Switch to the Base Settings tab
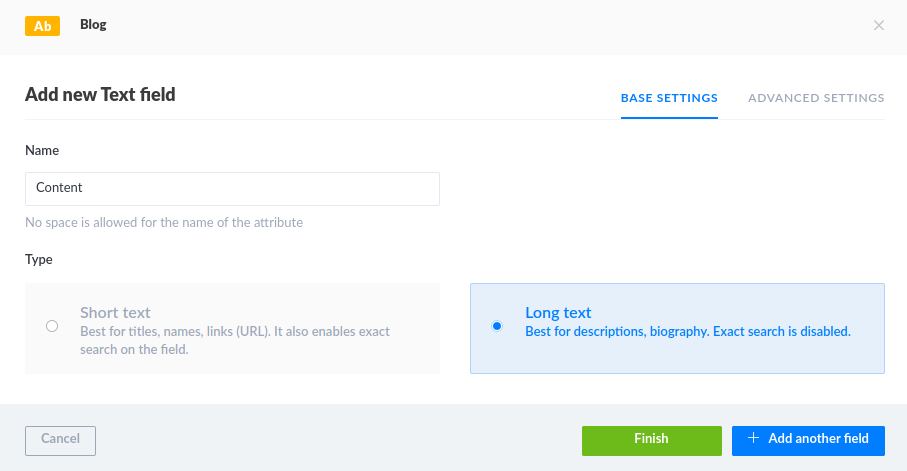The image size is (907, 471). 669,98
